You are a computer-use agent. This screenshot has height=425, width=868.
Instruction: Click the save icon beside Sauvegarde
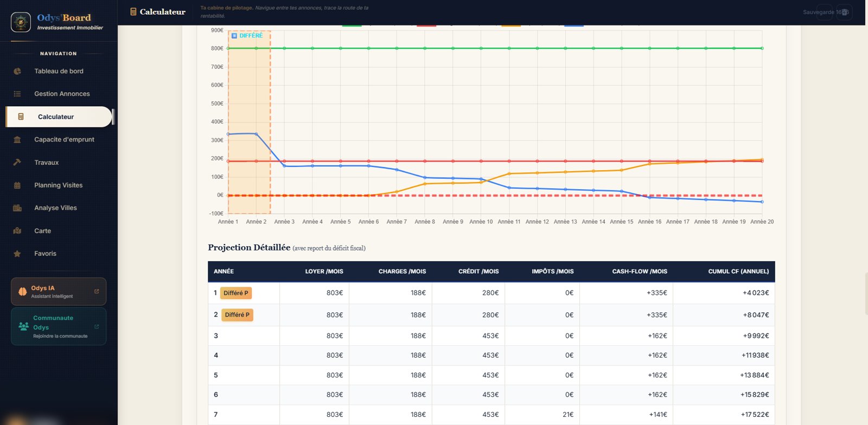pyautogui.click(x=845, y=12)
